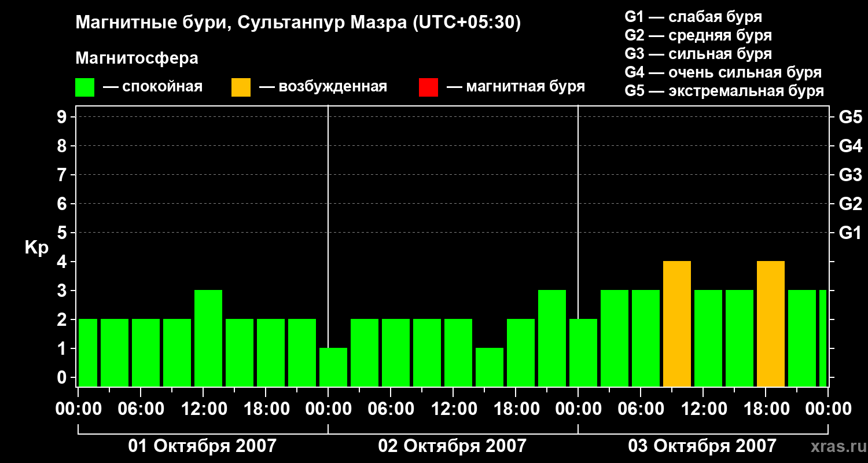868x463 pixels.
Task: Click the lone 'G3' label on right axis
Action: pos(851,175)
